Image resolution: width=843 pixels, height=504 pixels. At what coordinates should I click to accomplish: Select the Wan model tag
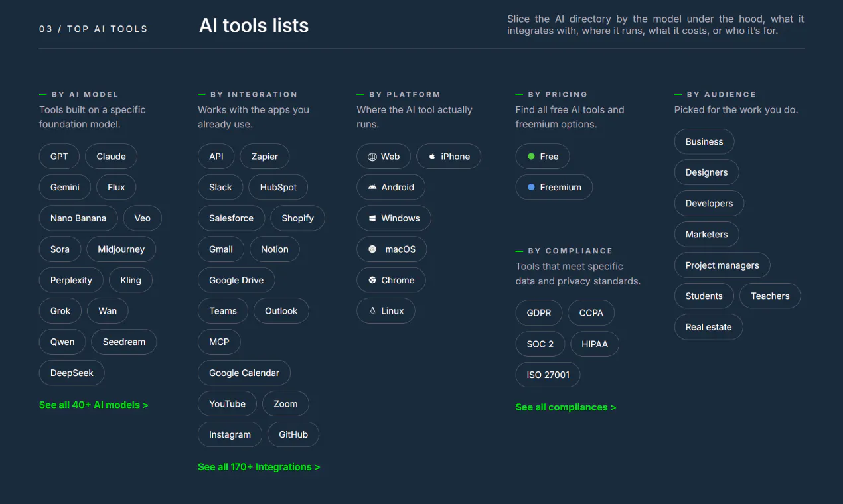point(108,311)
